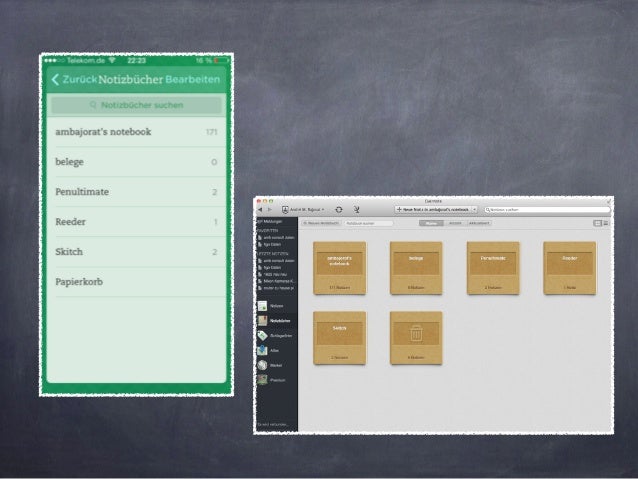
Task: Open the user account dropdown in Evernote
Action: coord(304,210)
